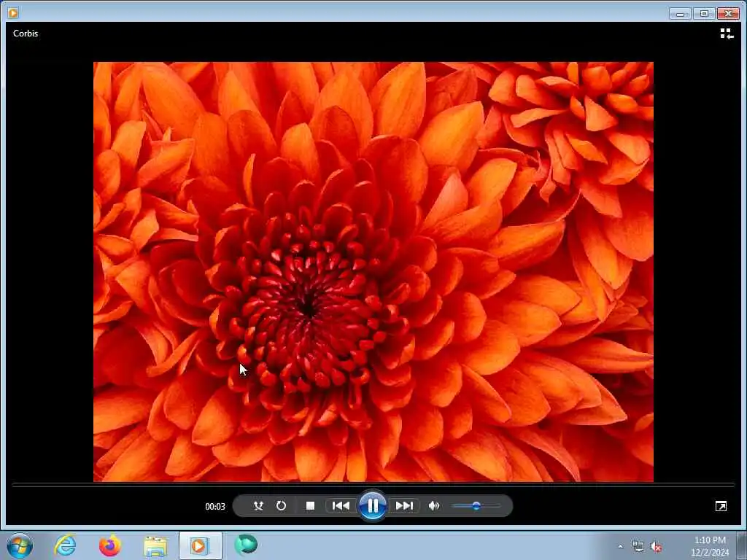The image size is (747, 560).
Task: Minimize the Media Player window
Action: 680,14
